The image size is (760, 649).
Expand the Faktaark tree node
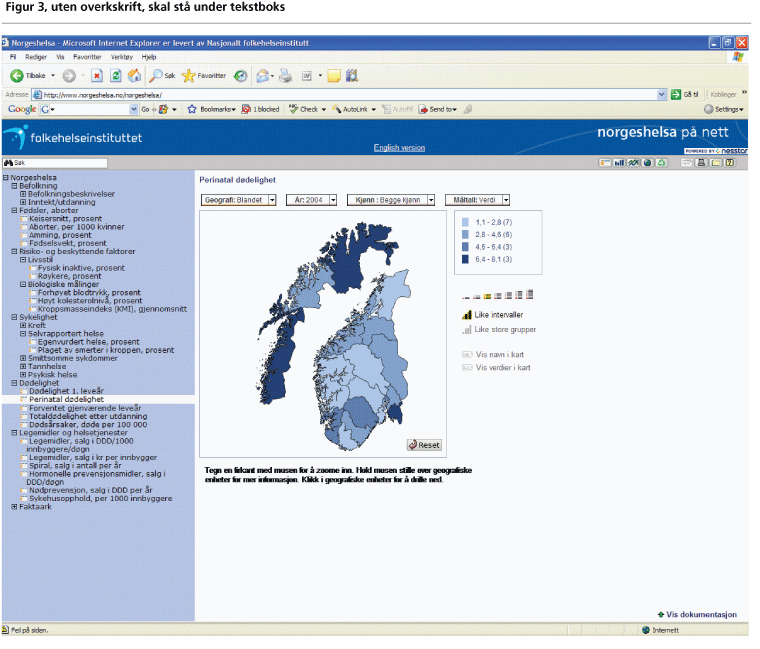15,507
